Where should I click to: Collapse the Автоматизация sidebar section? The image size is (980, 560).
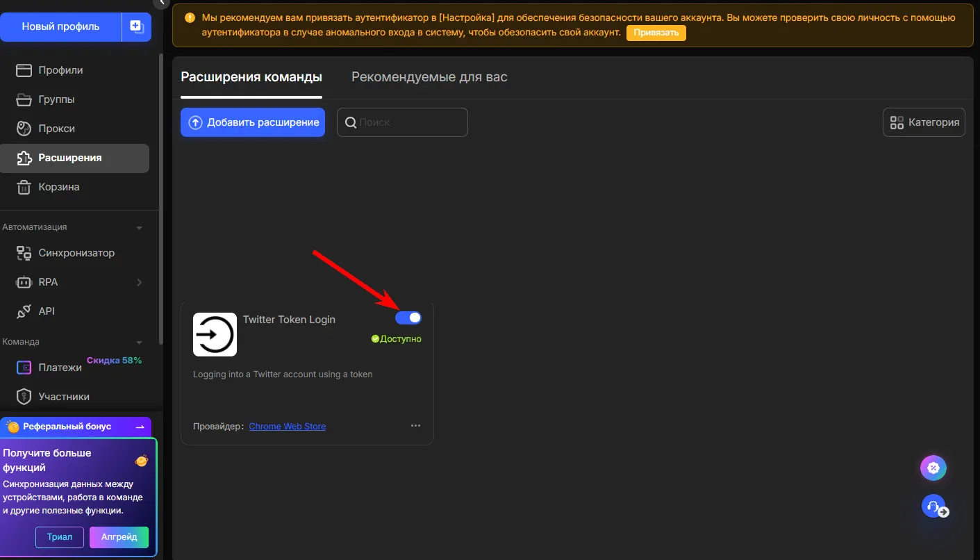pyautogui.click(x=139, y=228)
